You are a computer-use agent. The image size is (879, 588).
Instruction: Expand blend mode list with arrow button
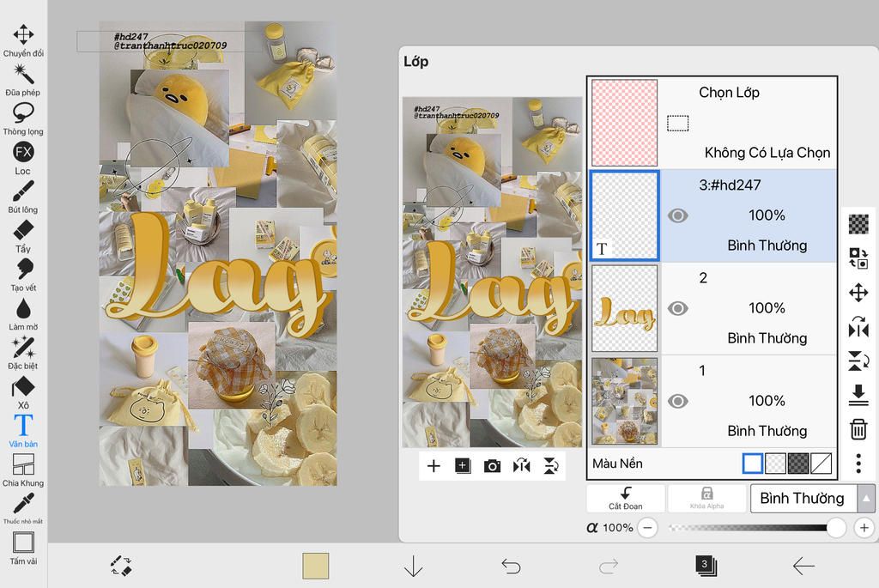pos(867,499)
